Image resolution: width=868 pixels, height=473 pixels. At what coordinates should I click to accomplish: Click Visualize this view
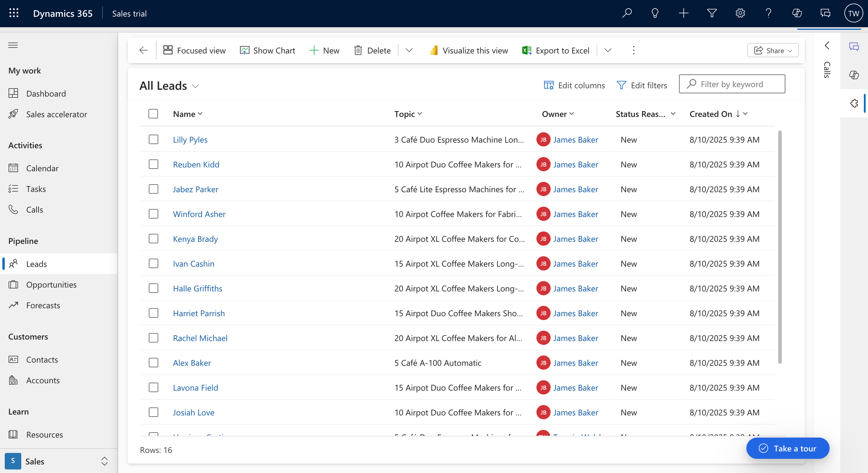(x=469, y=50)
